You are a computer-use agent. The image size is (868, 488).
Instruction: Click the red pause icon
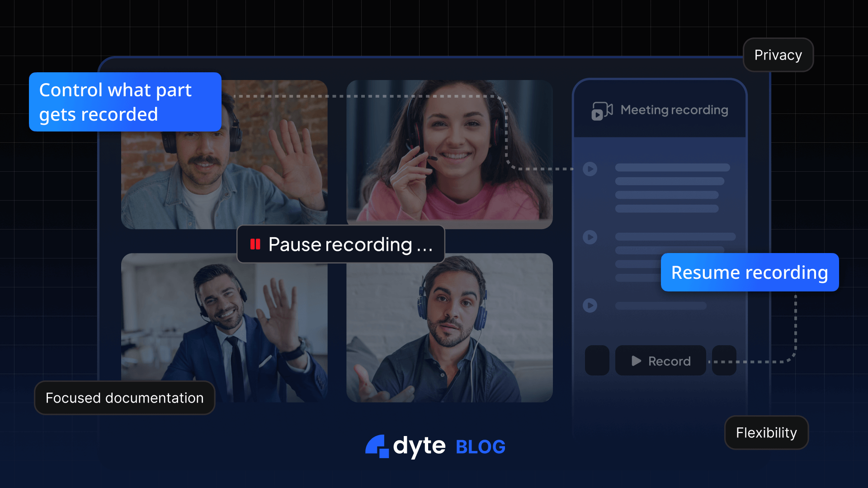pos(255,244)
